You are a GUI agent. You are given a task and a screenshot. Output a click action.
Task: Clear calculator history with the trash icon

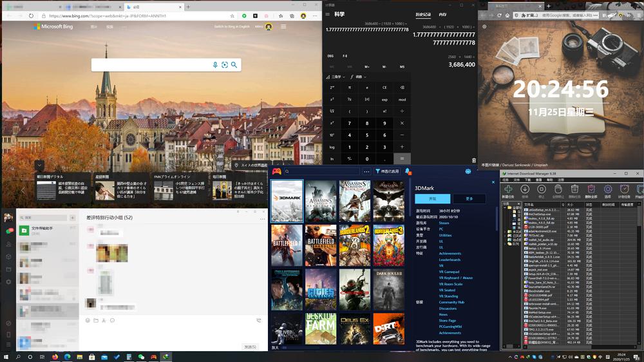tap(474, 160)
